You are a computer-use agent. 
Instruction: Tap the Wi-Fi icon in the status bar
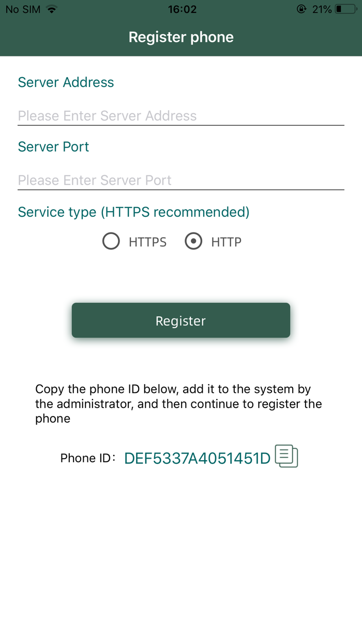[x=51, y=9]
